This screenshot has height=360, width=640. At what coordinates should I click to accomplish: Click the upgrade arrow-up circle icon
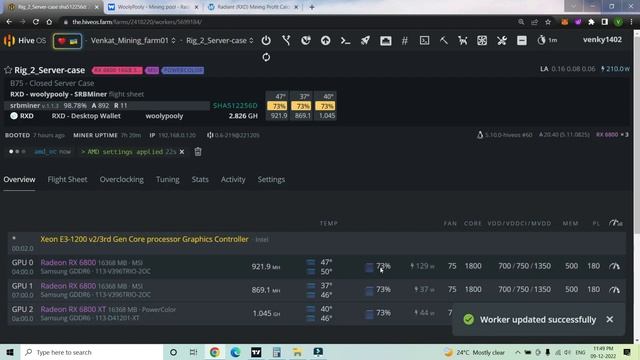[325, 40]
